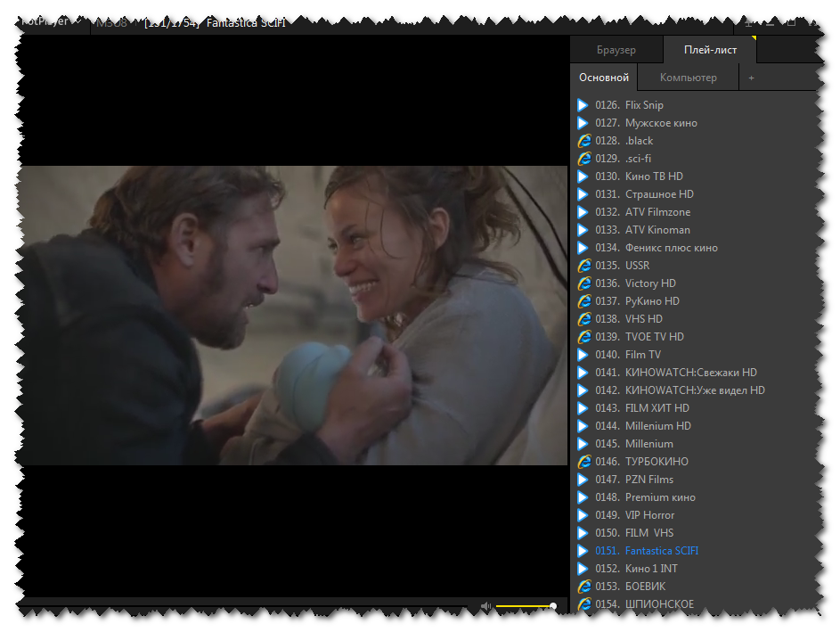
Task: Click the browser icon beside ШПИОНСКОЕ
Action: tap(584, 604)
